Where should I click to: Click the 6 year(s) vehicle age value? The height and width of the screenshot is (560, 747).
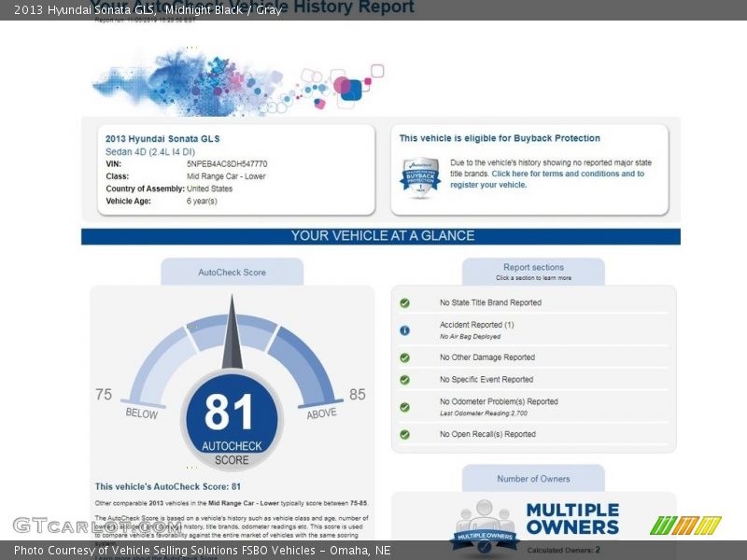(x=202, y=201)
